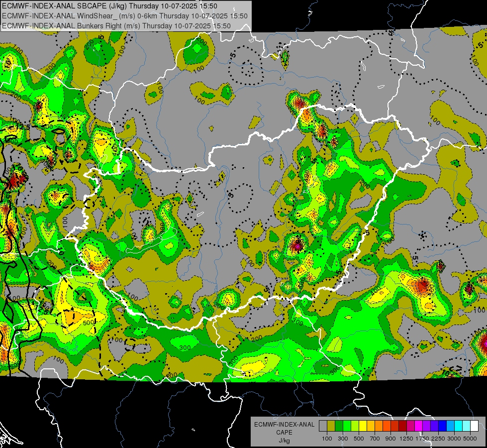Click the dark red legend swatch

[x=402, y=426]
